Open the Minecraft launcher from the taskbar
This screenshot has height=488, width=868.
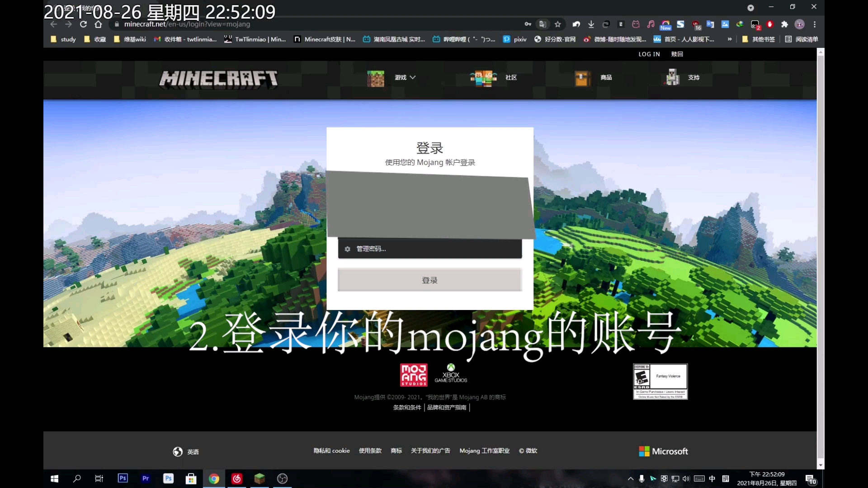point(260,479)
